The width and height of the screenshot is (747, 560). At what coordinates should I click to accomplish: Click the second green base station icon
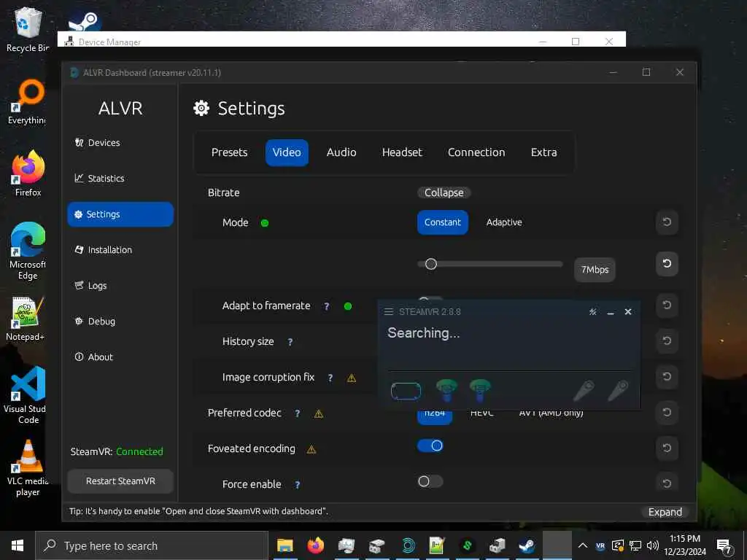point(480,390)
